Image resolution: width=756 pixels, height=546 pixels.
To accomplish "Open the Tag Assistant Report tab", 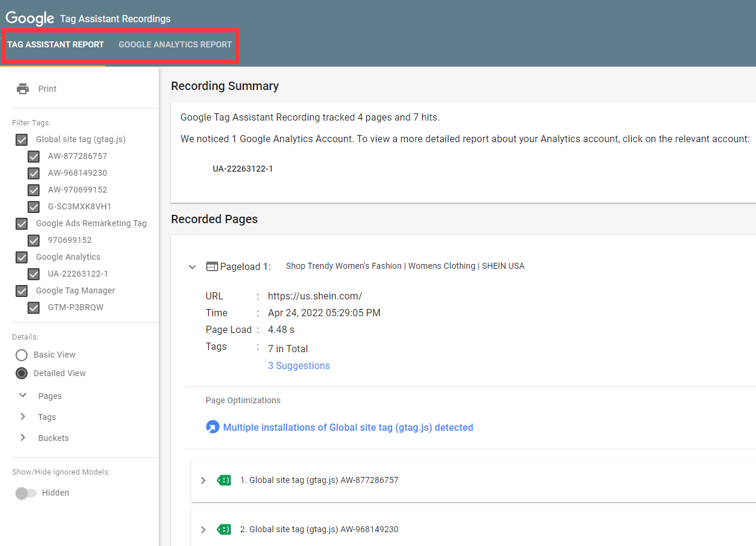I will pyautogui.click(x=56, y=44).
